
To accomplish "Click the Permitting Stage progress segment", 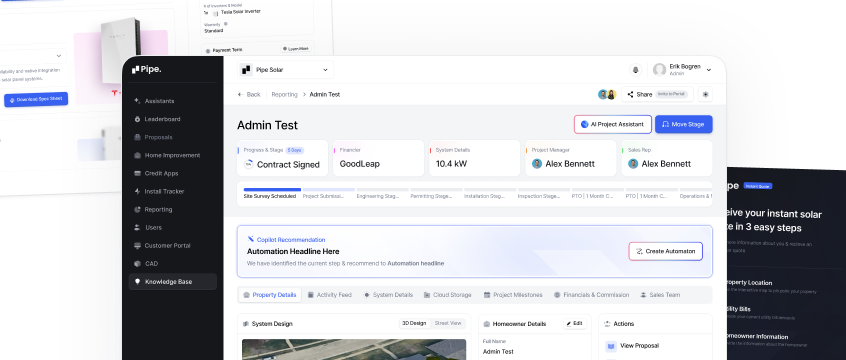I will click(436, 193).
